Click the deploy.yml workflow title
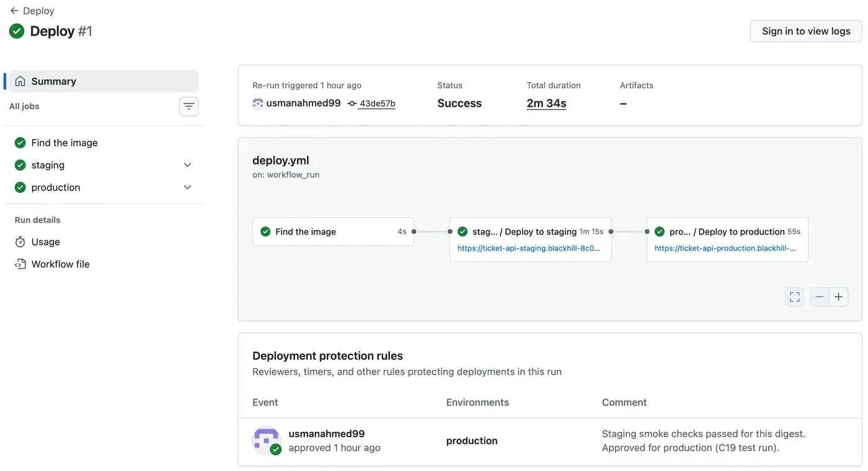 coord(280,160)
